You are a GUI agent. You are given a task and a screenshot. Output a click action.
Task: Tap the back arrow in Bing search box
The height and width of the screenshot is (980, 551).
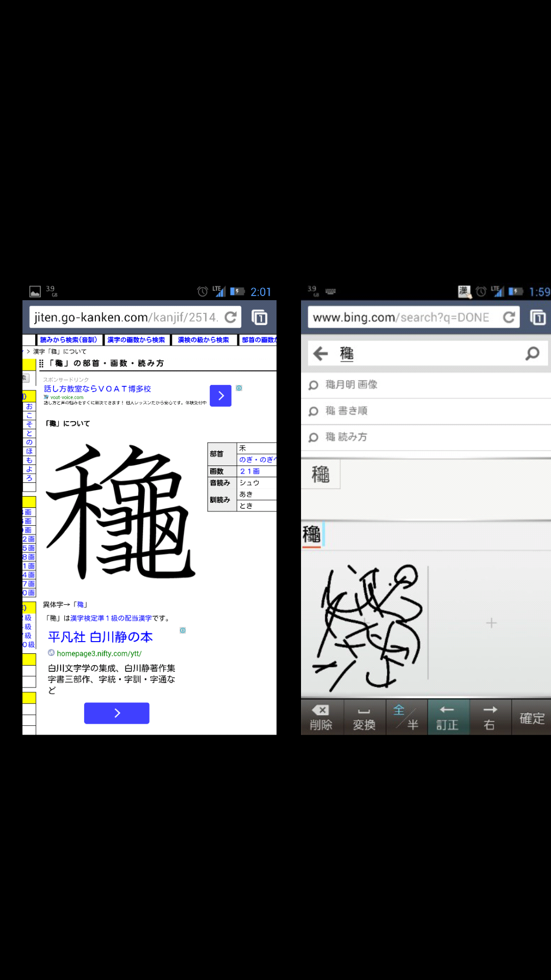click(x=320, y=353)
